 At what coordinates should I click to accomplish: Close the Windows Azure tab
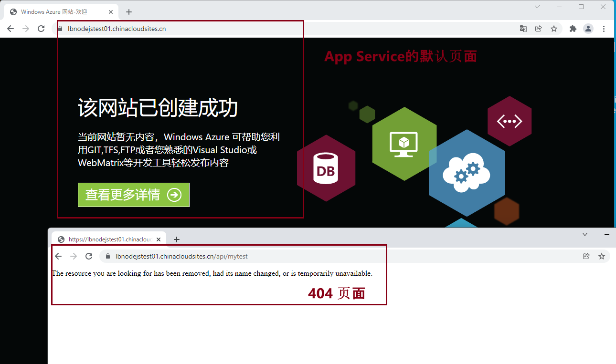[x=111, y=12]
